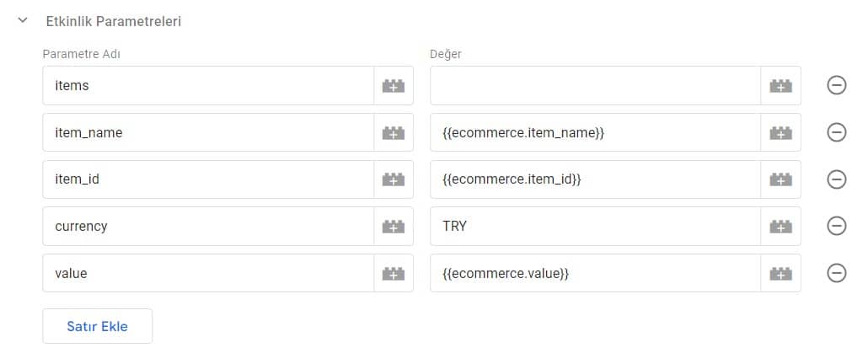
Task: Open variable picker for value parameter name
Action: [x=394, y=273]
